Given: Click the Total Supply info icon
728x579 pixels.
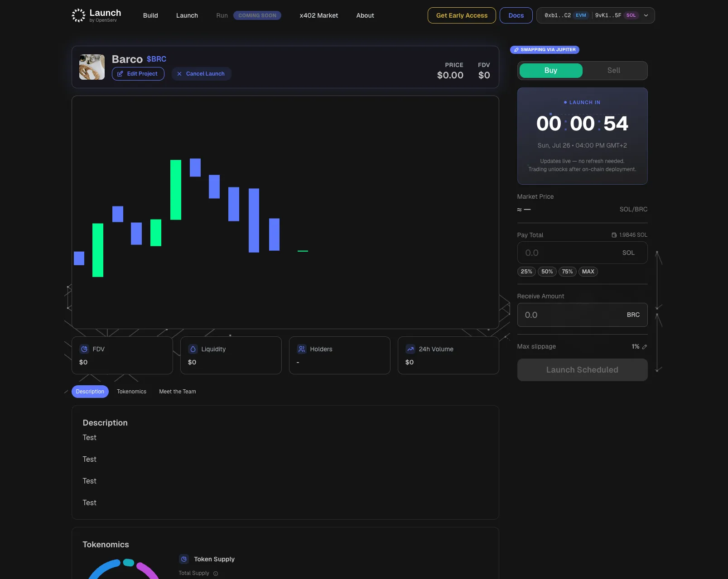Looking at the screenshot, I should 216,574.
